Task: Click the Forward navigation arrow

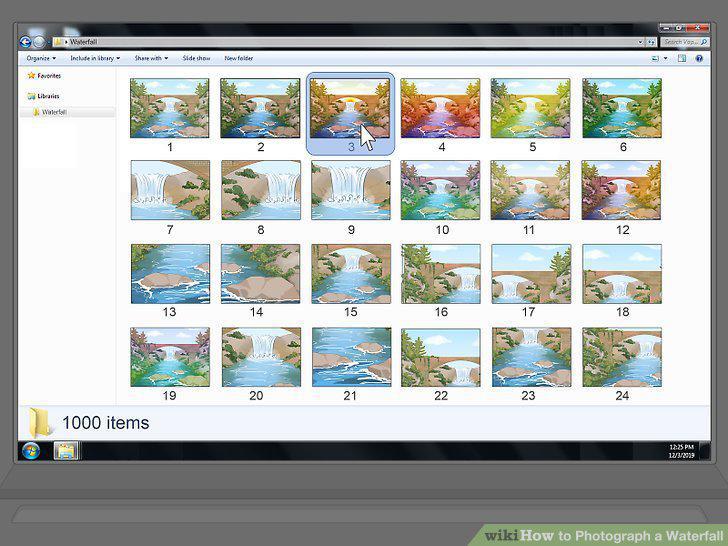Action: point(39,42)
